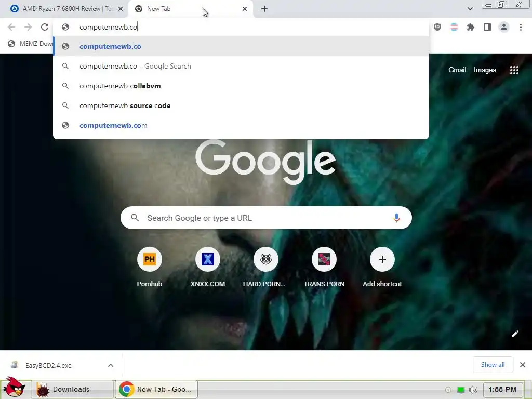Select the computernewb source code suggestion
The image size is (532, 399).
[241, 105]
